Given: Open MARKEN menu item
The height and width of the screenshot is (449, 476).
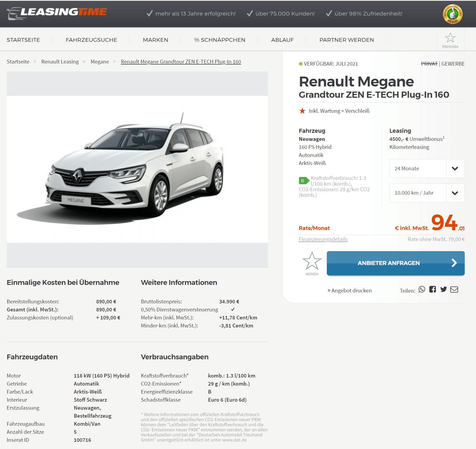Looking at the screenshot, I should tap(156, 40).
